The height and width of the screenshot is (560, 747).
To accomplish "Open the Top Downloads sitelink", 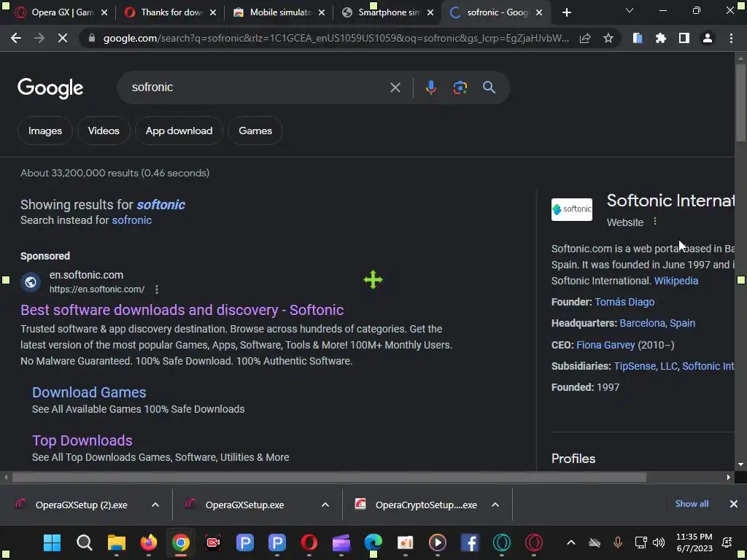I will point(82,440).
